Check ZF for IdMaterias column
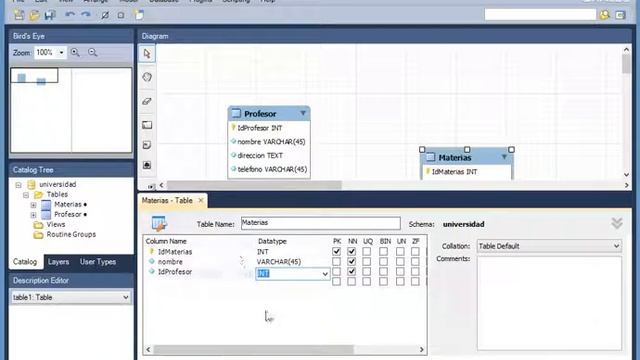This screenshot has height=360, width=640. point(415,251)
